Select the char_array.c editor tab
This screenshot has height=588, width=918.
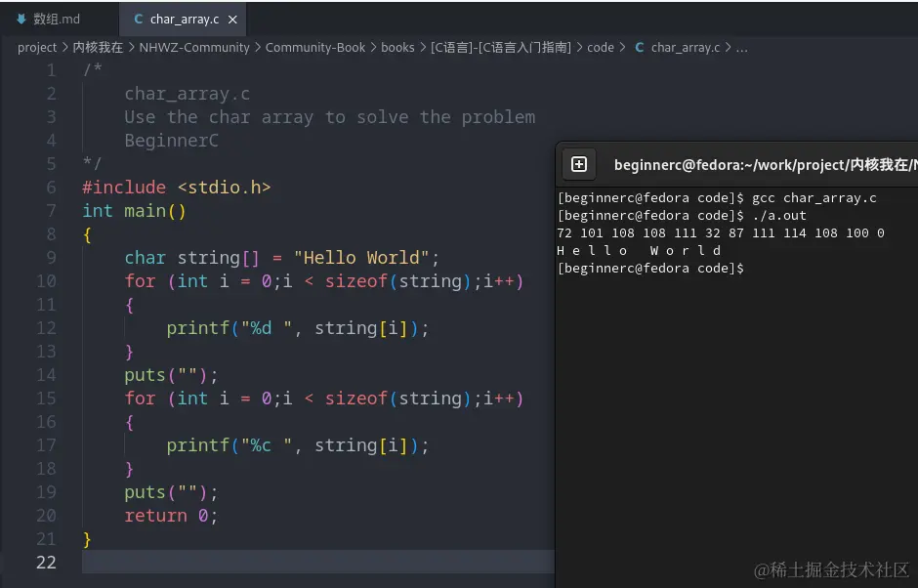(183, 19)
